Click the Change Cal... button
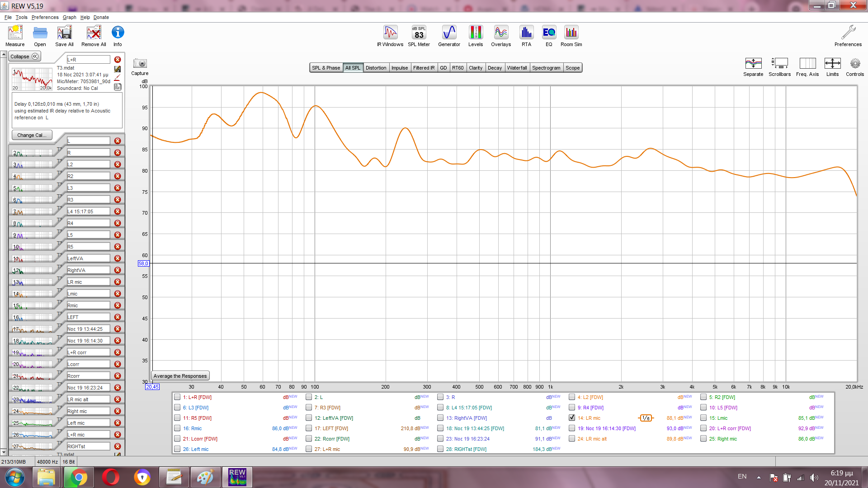 point(32,135)
